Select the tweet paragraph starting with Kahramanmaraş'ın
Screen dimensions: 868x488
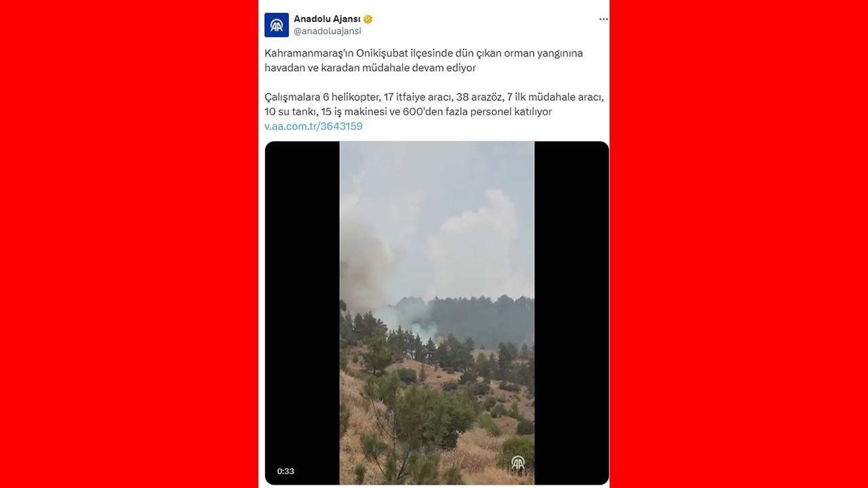(424, 60)
